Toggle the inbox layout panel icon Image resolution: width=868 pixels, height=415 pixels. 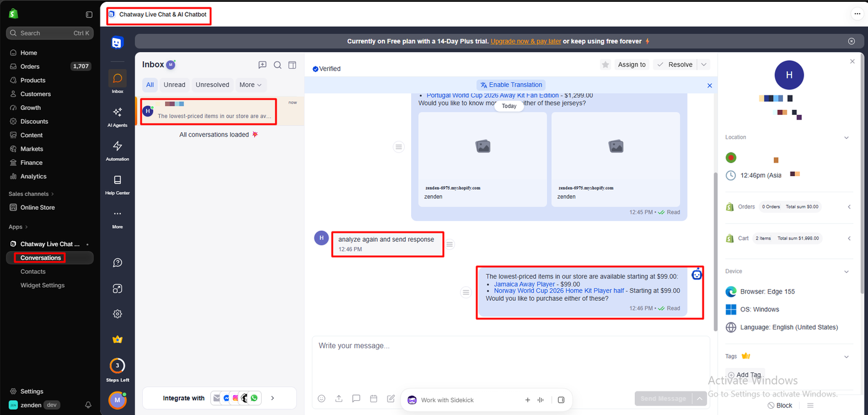293,65
